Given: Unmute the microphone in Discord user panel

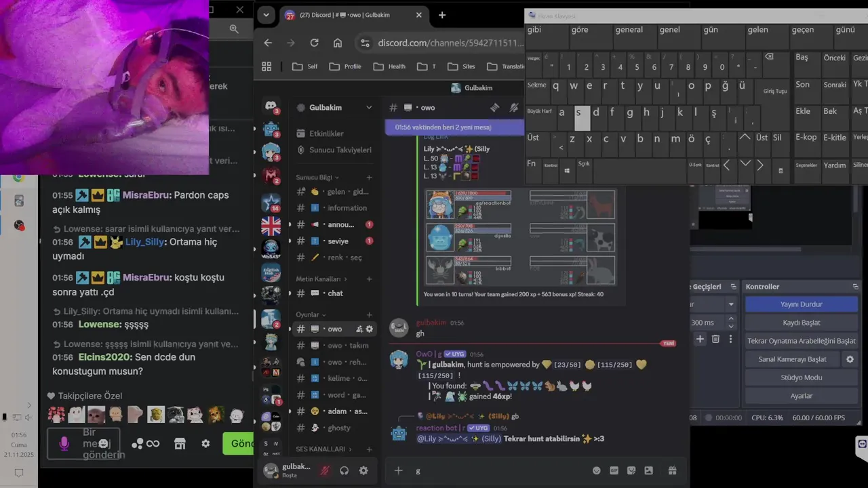Looking at the screenshot, I should 325,470.
